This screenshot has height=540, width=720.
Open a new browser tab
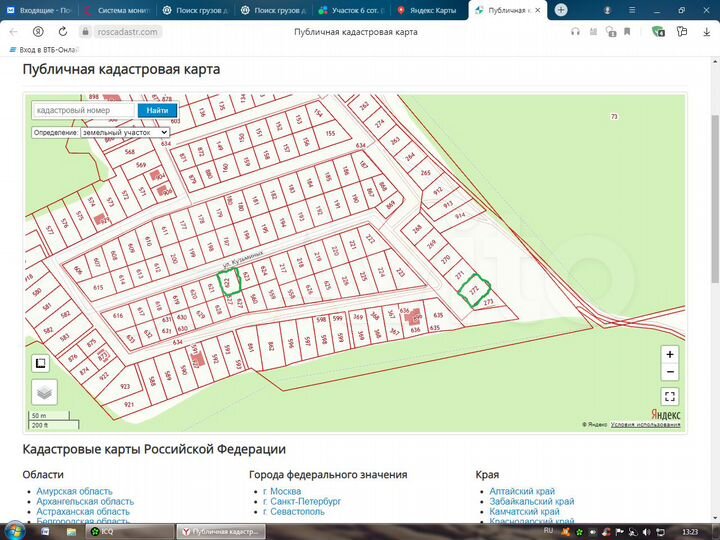pyautogui.click(x=560, y=10)
